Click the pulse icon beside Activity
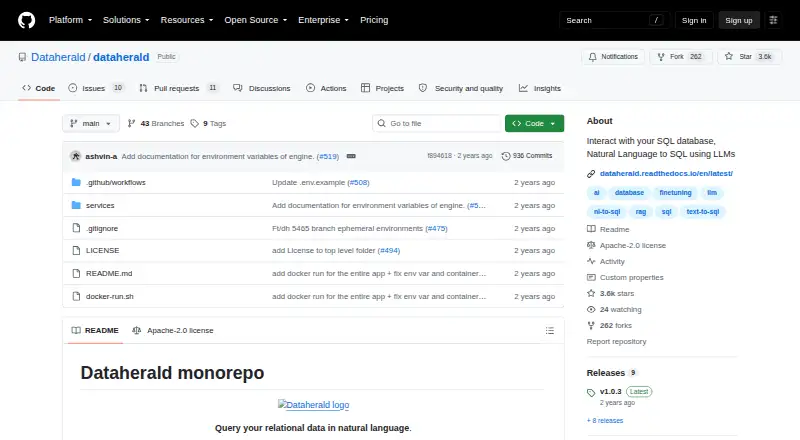 tap(591, 261)
